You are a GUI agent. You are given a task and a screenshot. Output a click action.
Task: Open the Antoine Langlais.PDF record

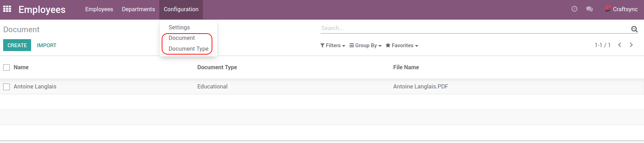click(x=420, y=87)
